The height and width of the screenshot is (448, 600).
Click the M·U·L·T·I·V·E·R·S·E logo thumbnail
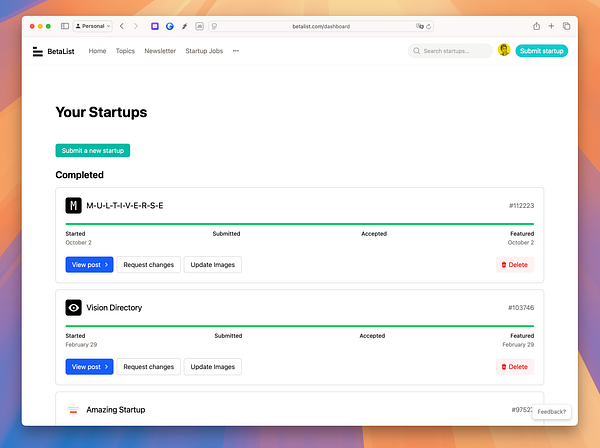[x=73, y=205]
